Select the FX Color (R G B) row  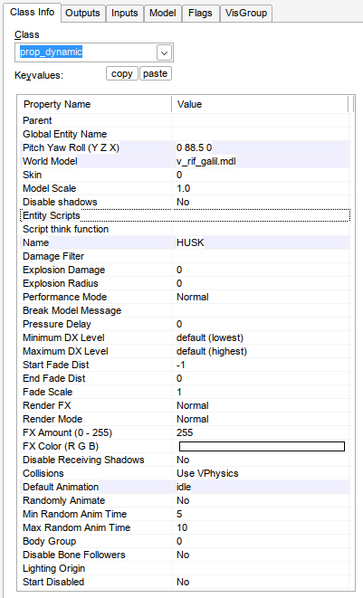(184, 446)
